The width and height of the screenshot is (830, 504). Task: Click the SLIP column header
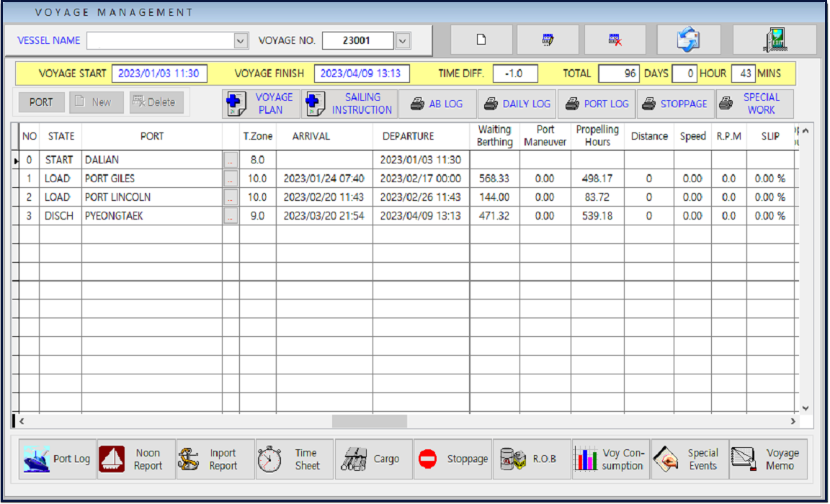[770, 137]
